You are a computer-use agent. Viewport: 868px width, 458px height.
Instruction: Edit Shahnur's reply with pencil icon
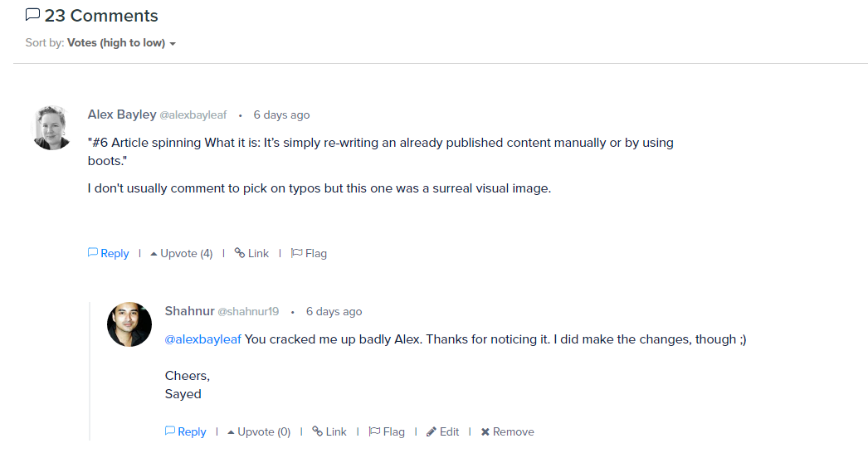coord(443,432)
